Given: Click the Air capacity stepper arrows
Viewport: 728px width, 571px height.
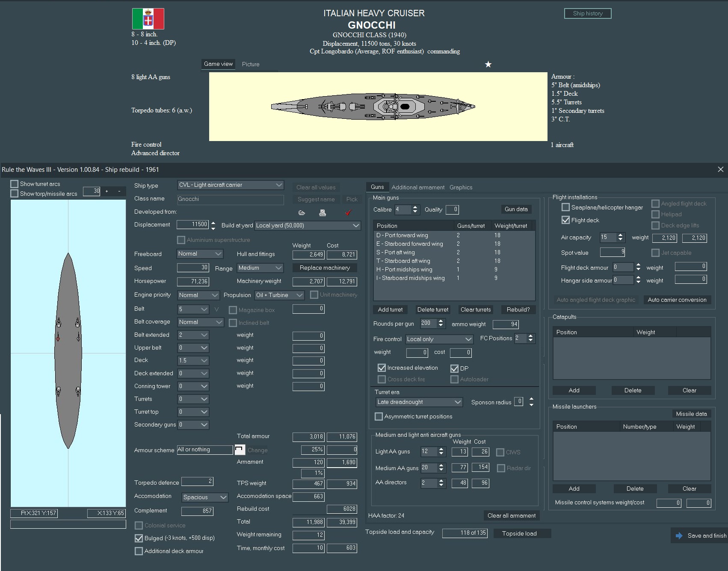Looking at the screenshot, I should (621, 237).
